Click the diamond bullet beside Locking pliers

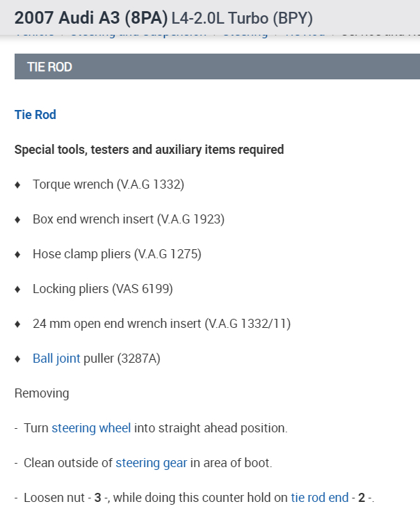pyautogui.click(x=17, y=289)
